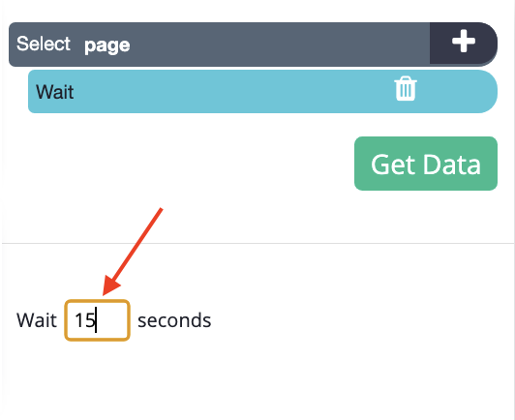The height and width of the screenshot is (420, 515).
Task: Click empty space right of trash icon
Action: click(457, 91)
